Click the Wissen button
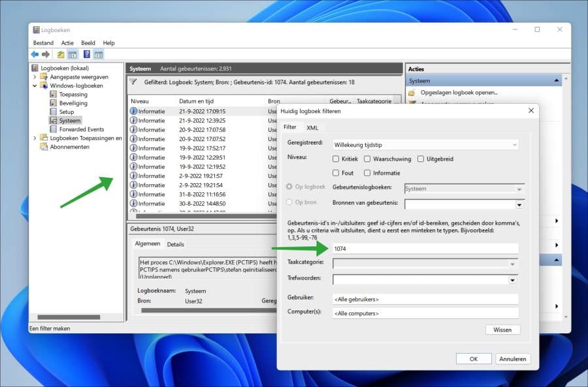Screen dimensions: 588x387 [502, 329]
